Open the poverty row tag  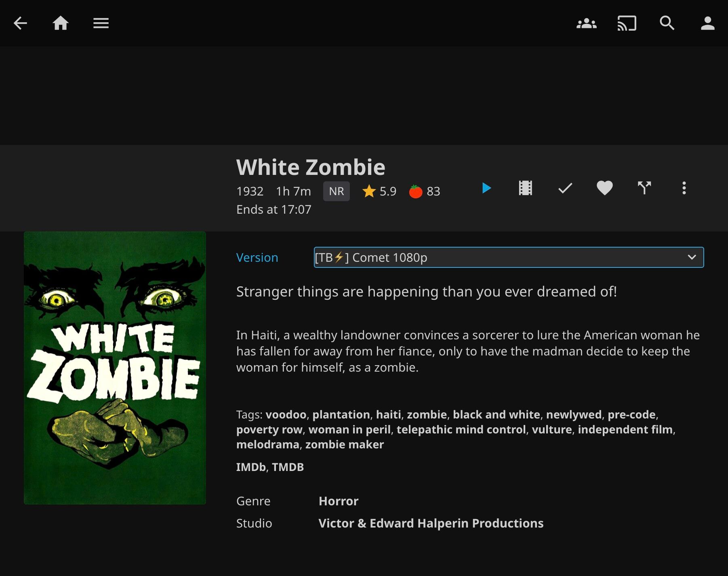[x=269, y=429]
